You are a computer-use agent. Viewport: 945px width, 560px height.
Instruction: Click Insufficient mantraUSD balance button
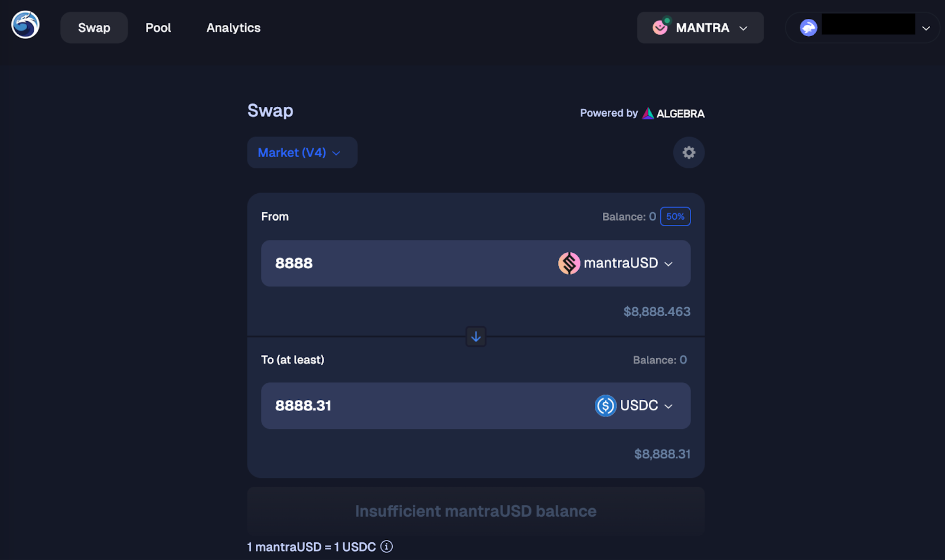coord(476,511)
